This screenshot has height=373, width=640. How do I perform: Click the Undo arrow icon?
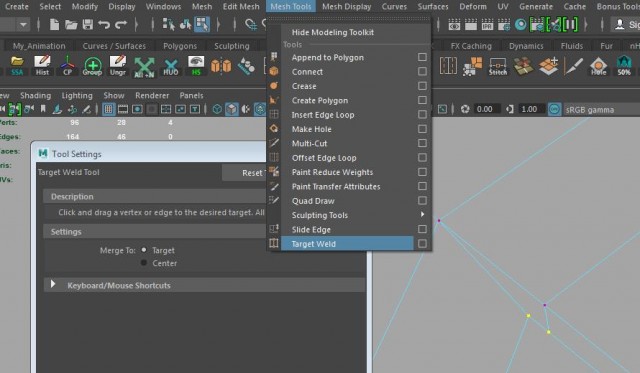(104, 25)
